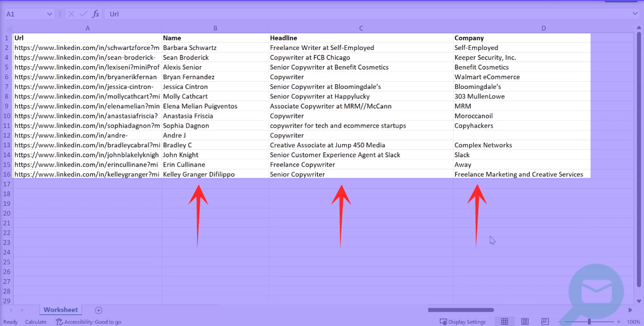Image resolution: width=644 pixels, height=326 pixels.
Task: Click the horizontal scrollbar thumb
Action: tap(461, 310)
